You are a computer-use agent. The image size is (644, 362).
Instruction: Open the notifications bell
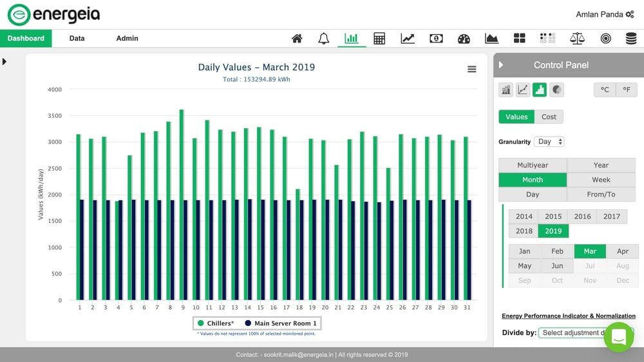pyautogui.click(x=324, y=39)
